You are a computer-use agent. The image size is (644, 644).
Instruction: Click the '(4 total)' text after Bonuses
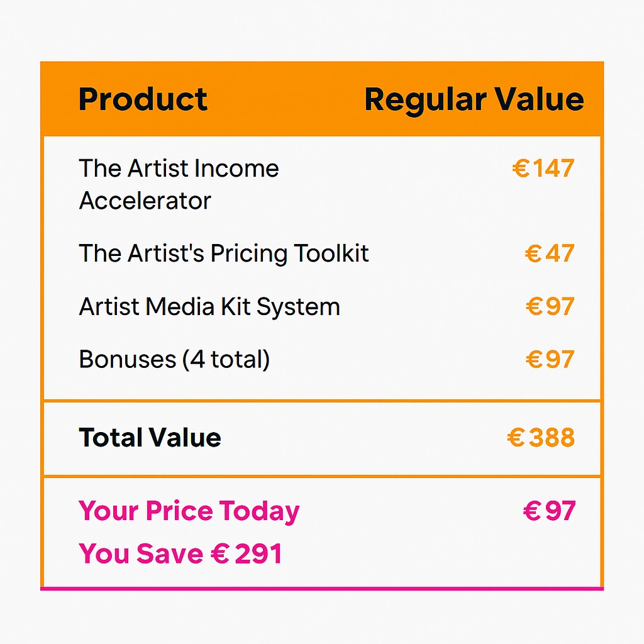point(226,360)
